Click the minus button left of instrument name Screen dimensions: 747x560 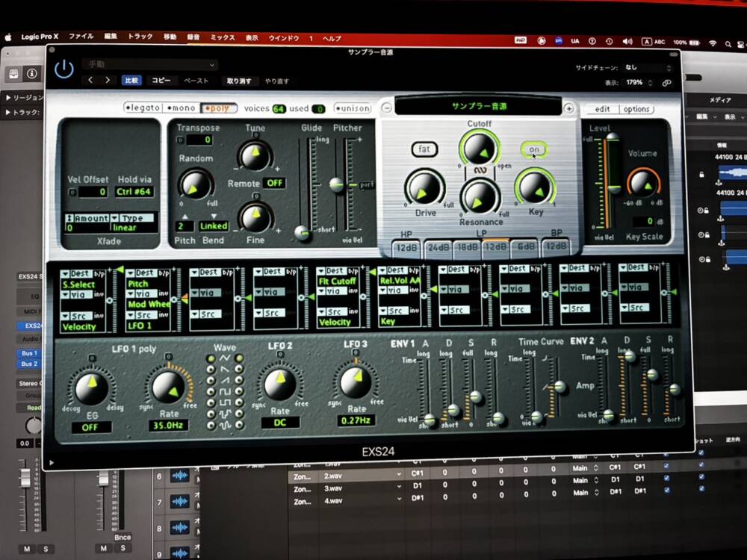(386, 108)
